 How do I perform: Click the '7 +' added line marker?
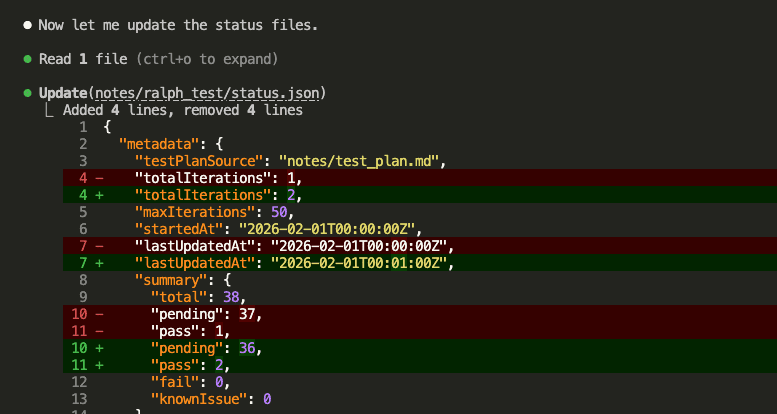91,263
